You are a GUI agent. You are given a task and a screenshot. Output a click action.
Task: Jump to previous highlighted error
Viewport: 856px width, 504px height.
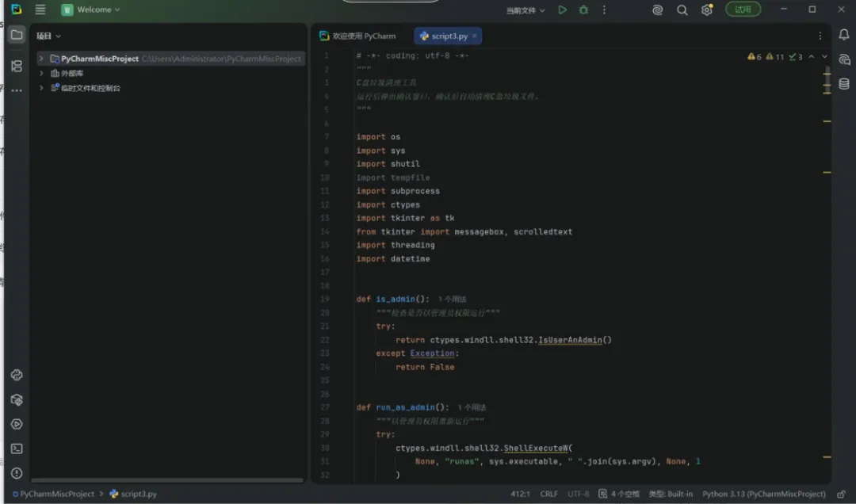[812, 57]
